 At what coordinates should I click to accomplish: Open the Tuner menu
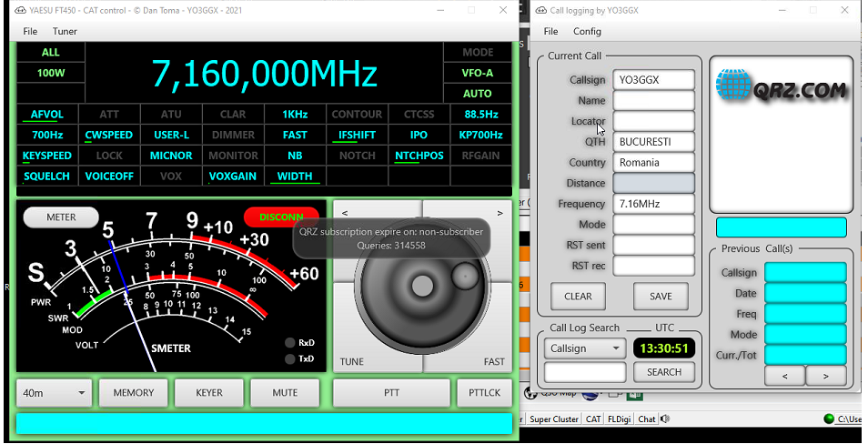(65, 31)
